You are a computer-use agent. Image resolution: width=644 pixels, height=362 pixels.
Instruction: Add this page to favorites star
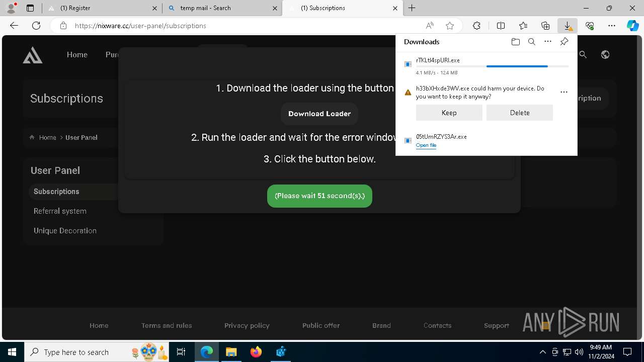(x=450, y=26)
